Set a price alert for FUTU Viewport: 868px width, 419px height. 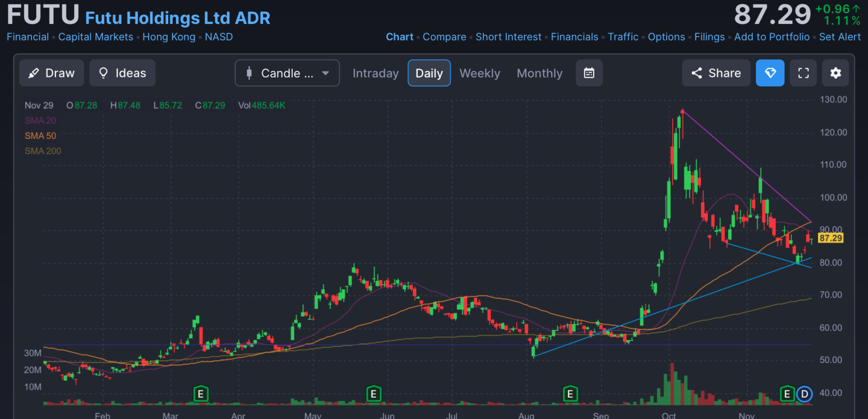pyautogui.click(x=840, y=37)
